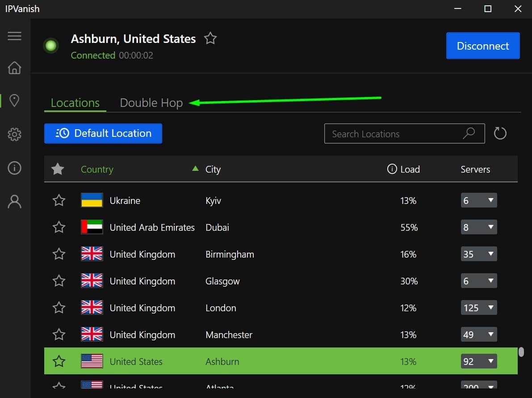Maximize the IPVanish window
Image resolution: width=532 pixels, height=398 pixels.
[x=487, y=8]
